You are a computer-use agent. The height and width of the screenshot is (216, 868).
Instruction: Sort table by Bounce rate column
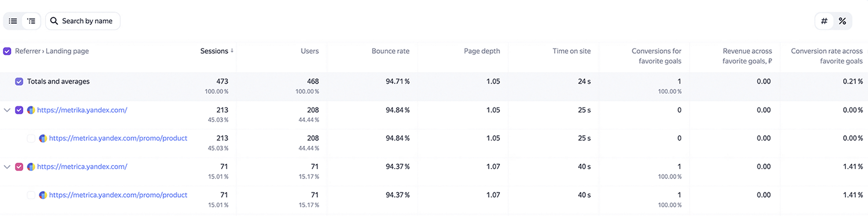pos(390,51)
